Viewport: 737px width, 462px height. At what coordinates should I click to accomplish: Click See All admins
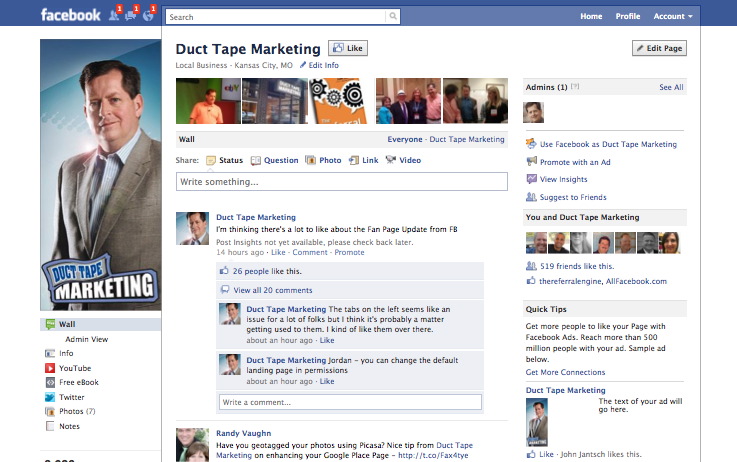(x=671, y=87)
